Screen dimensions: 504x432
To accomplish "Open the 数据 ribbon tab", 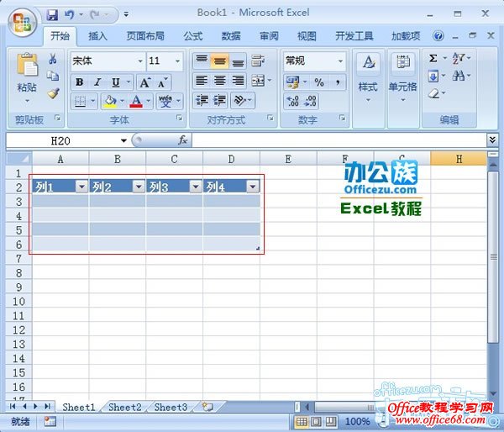I will click(231, 36).
